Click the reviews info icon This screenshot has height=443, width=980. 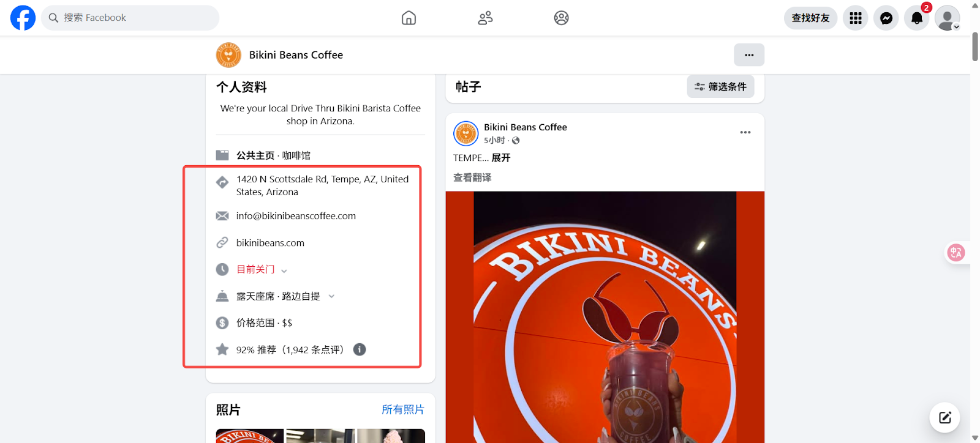360,349
